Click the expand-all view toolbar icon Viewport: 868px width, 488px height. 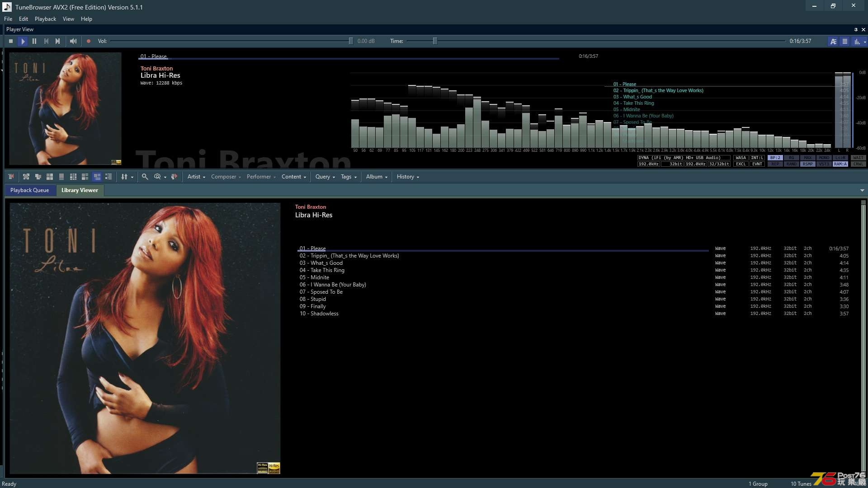26,177
